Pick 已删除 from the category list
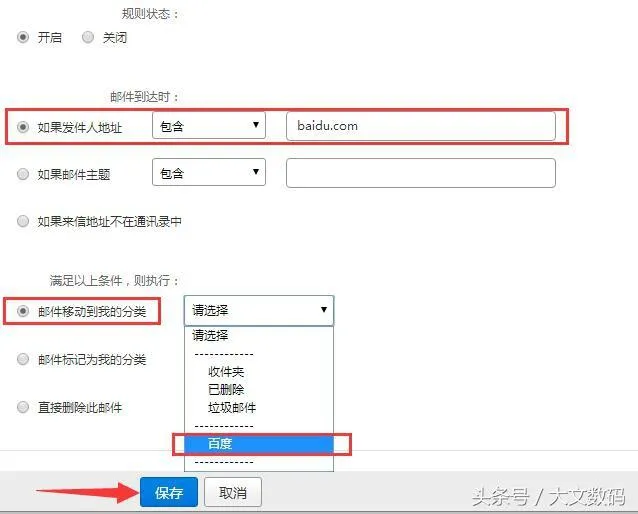 [x=259, y=389]
